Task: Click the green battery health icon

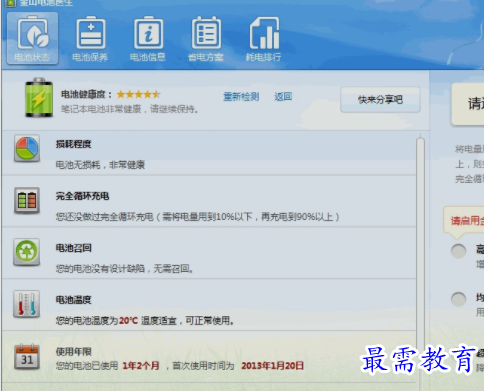Action: [x=39, y=97]
